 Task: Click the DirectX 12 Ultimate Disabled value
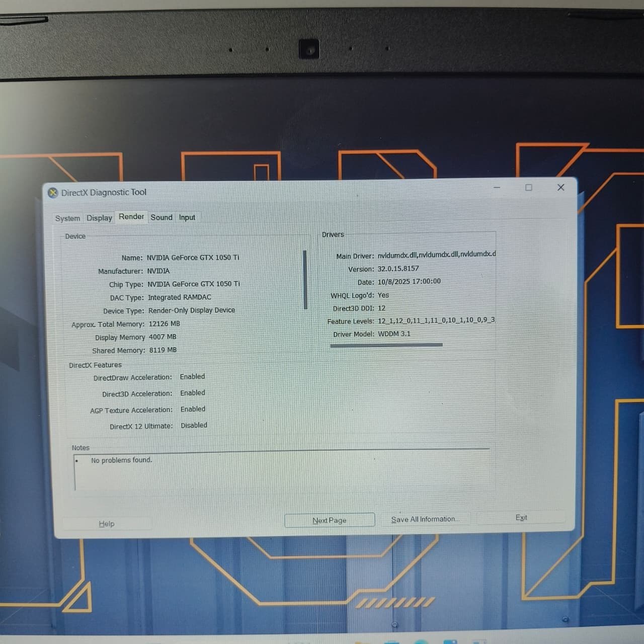click(x=194, y=426)
